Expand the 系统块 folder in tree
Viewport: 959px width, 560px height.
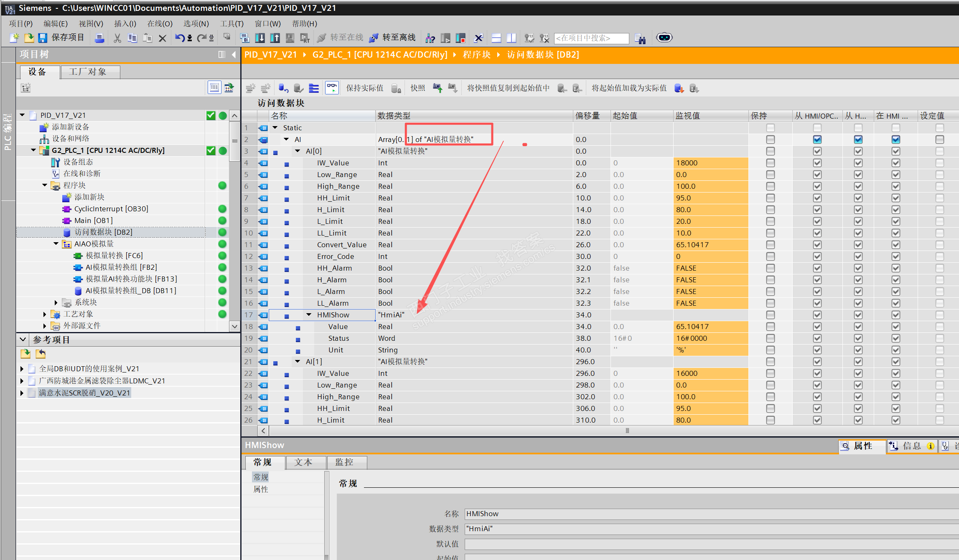point(56,302)
